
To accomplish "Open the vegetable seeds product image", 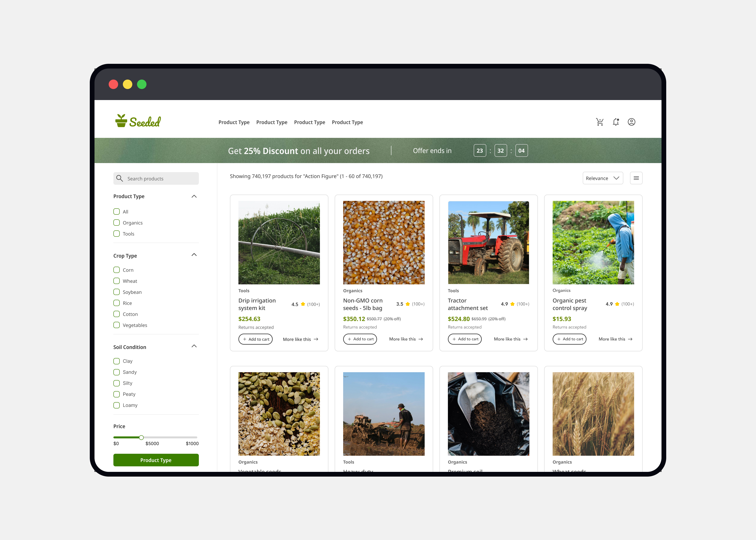I will (x=279, y=414).
